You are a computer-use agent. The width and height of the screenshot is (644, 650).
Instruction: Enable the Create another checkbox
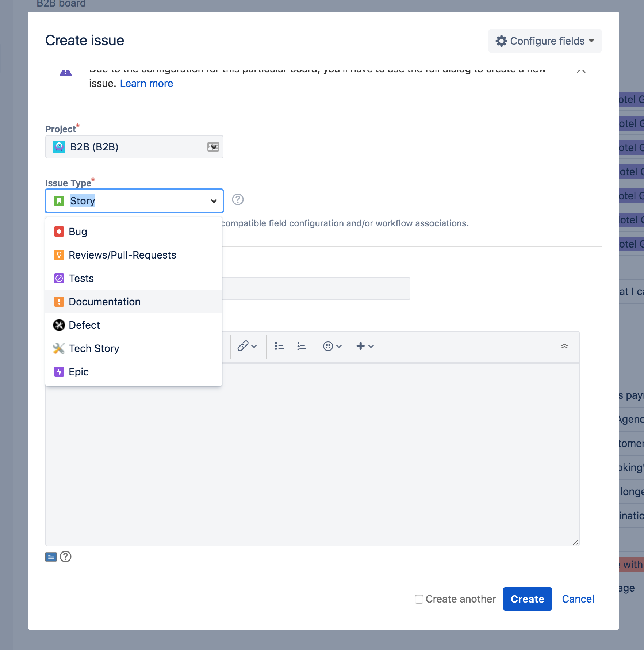[x=419, y=599]
